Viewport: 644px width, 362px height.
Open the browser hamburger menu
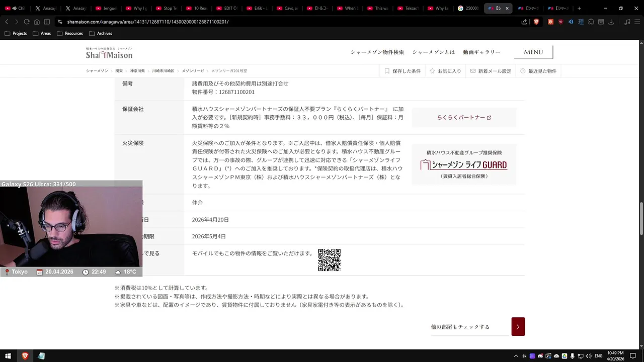click(637, 22)
